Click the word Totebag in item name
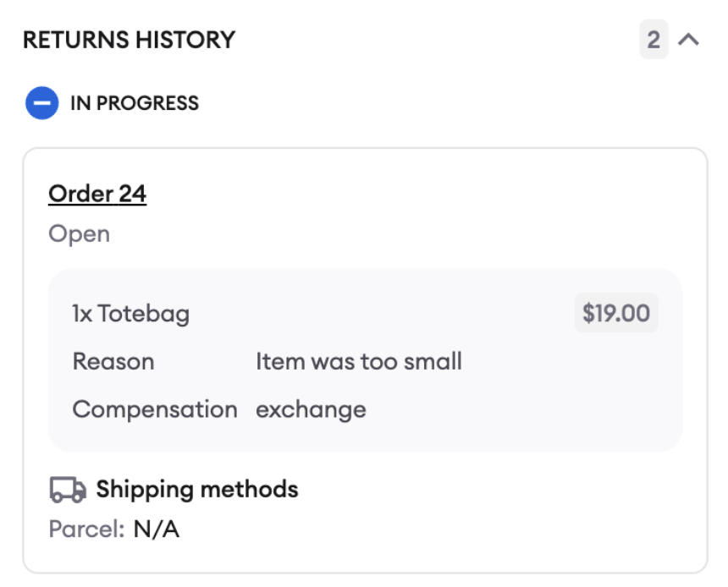The image size is (728, 587). [143, 313]
